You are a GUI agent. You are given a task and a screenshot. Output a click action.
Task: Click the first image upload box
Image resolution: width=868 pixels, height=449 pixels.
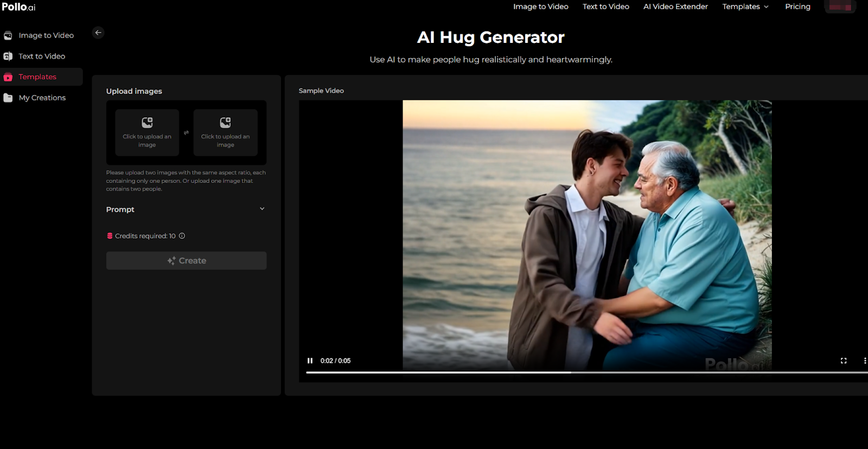coord(147,133)
